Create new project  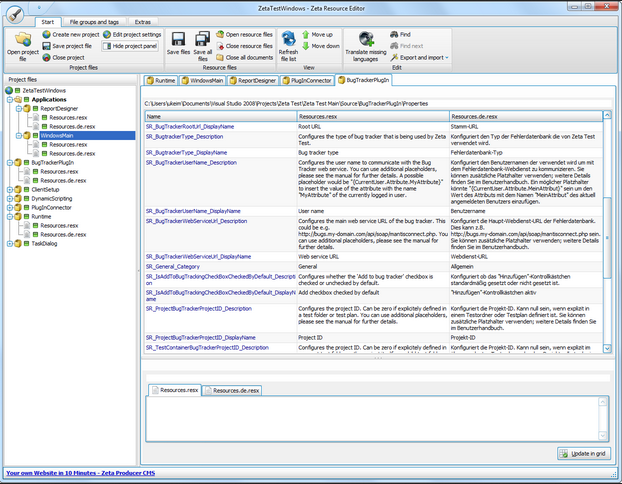tap(71, 35)
